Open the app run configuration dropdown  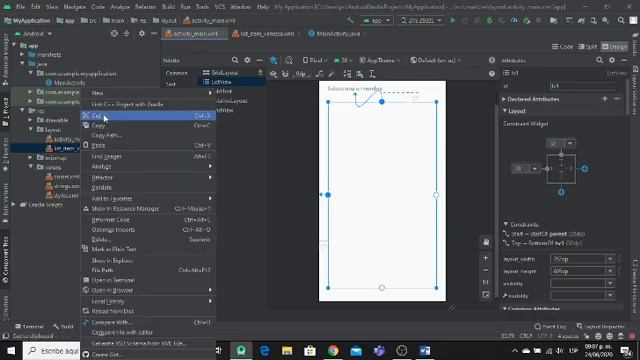(377, 20)
